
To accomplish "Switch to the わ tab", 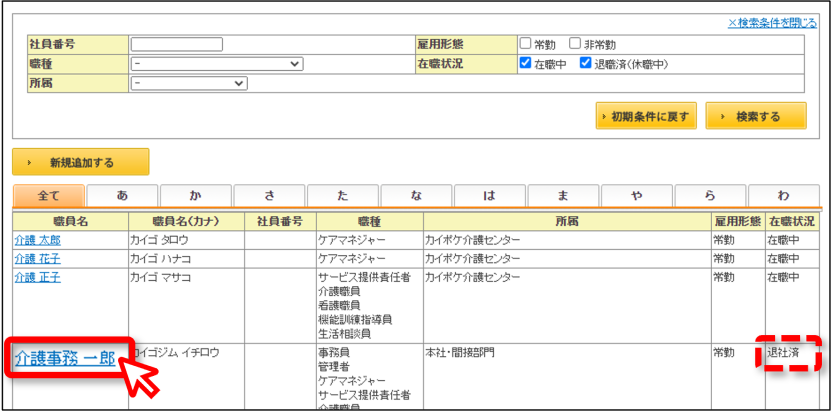I will pos(784,195).
